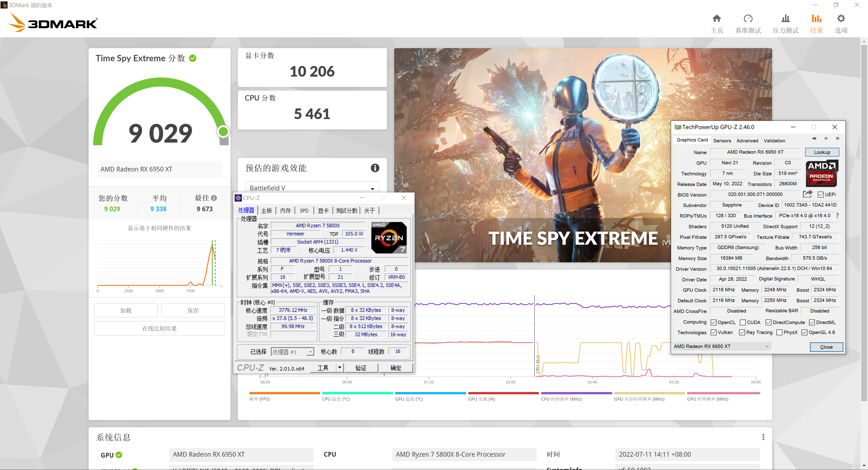Click the CPU-Z title bar icon
Viewport: 868px width, 470px height.
(x=238, y=198)
